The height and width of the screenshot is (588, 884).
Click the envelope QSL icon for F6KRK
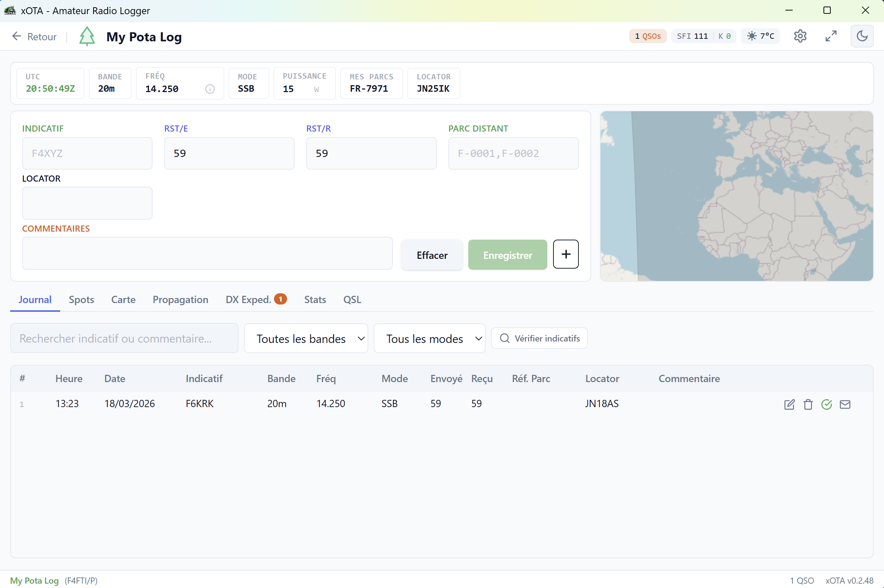(845, 404)
